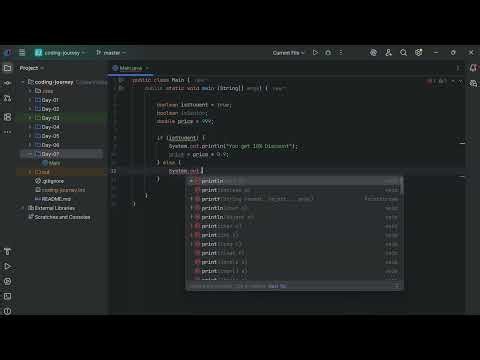The image size is (480, 360).
Task: Open the inspections error indicator widget
Action: coord(437,81)
